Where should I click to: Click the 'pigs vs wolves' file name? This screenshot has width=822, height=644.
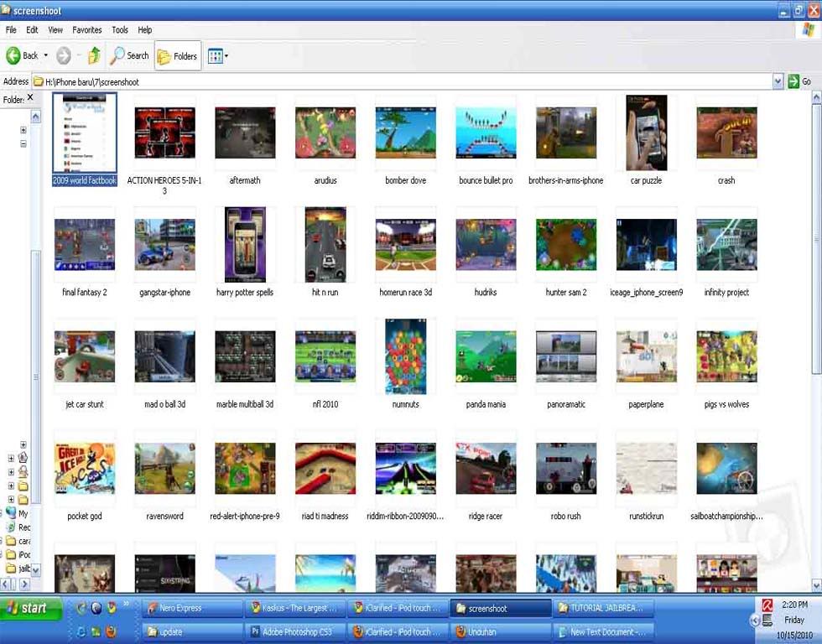726,404
